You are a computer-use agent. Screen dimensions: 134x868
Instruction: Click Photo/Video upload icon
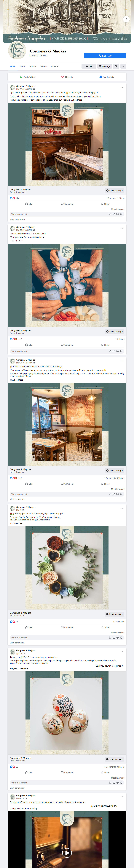click(x=21, y=77)
